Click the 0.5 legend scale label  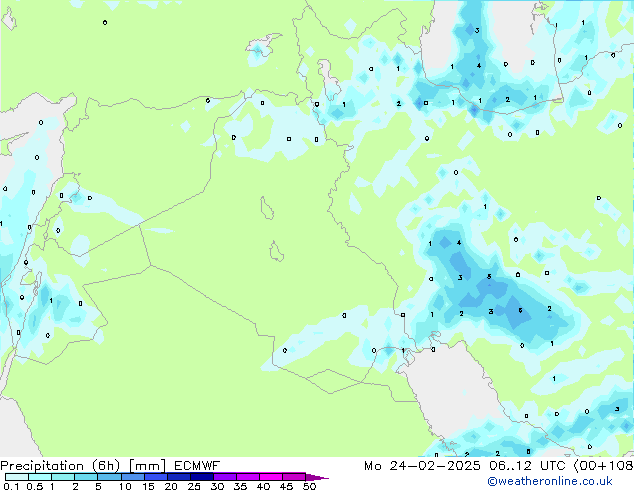click(x=35, y=486)
